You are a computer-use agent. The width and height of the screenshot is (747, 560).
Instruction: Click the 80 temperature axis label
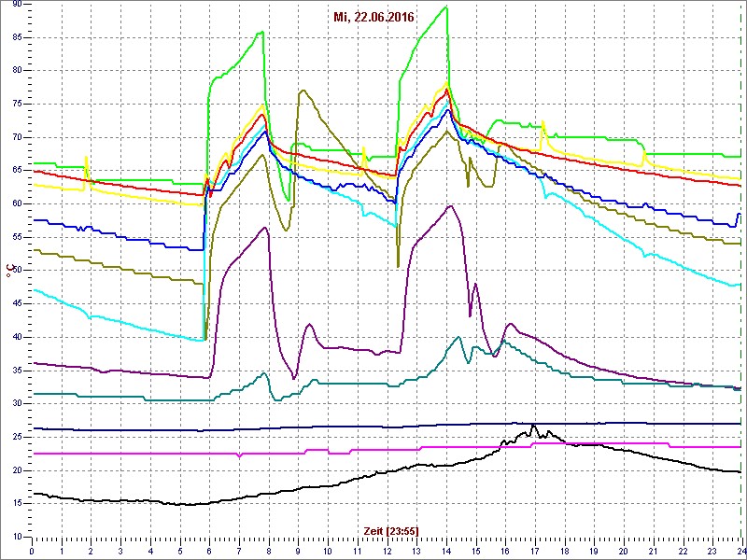(17, 71)
